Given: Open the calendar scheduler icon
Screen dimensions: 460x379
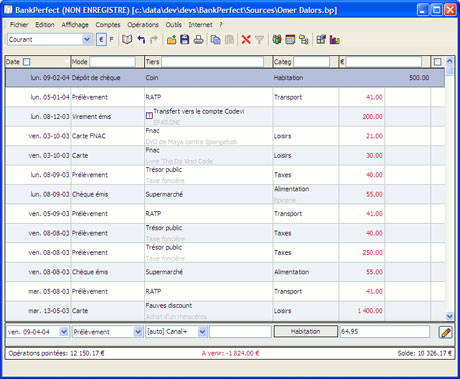Looking at the screenshot, I should point(290,40).
